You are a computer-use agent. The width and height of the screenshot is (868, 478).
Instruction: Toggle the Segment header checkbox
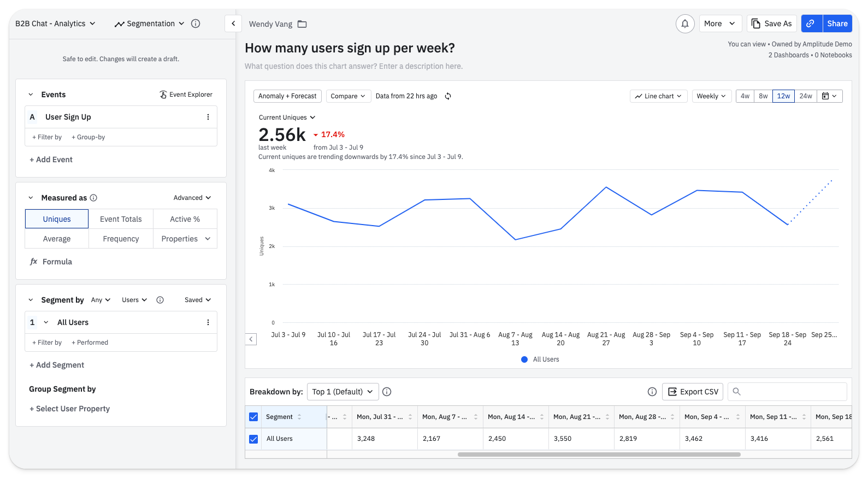coord(253,417)
